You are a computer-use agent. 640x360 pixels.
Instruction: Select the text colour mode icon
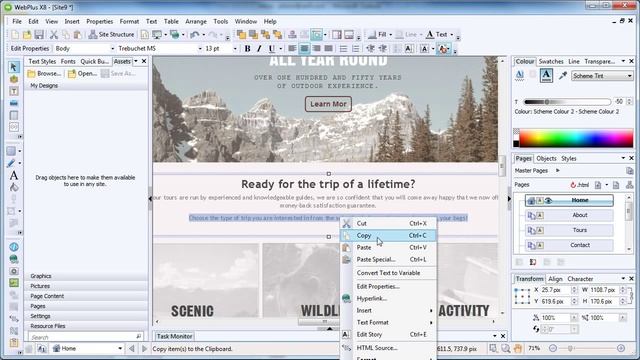coord(547,75)
